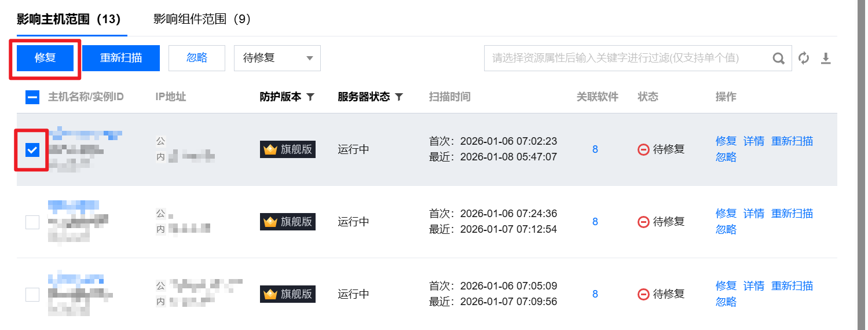Click the download export icon
Image resolution: width=868 pixels, height=330 pixels.
[826, 58]
